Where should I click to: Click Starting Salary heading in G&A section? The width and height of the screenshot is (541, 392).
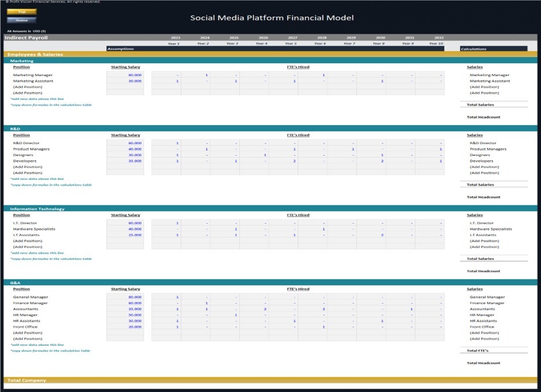click(126, 289)
